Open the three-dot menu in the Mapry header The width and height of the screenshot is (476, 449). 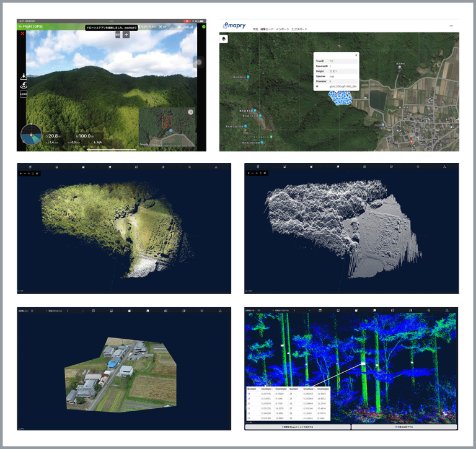(x=451, y=25)
